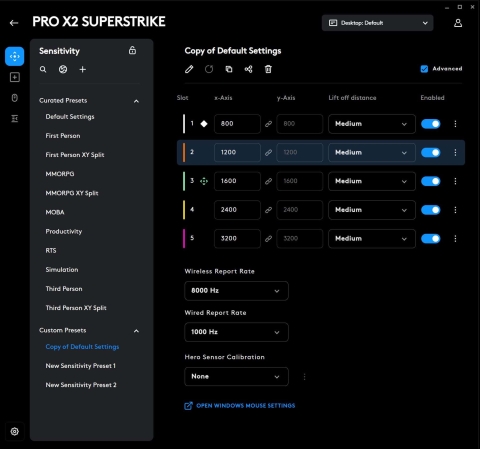This screenshot has width=480, height=449.
Task: Disable slot 5 enabled toggle
Action: tap(431, 239)
